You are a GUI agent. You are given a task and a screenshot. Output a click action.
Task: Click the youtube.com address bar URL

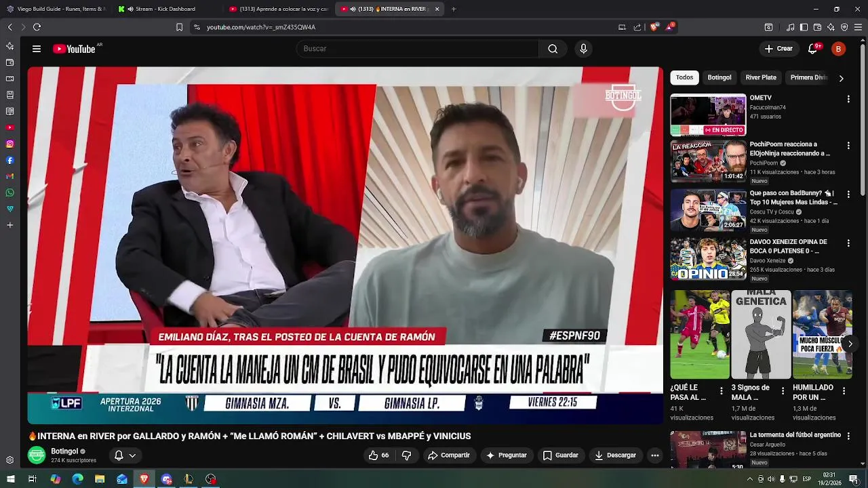[261, 27]
